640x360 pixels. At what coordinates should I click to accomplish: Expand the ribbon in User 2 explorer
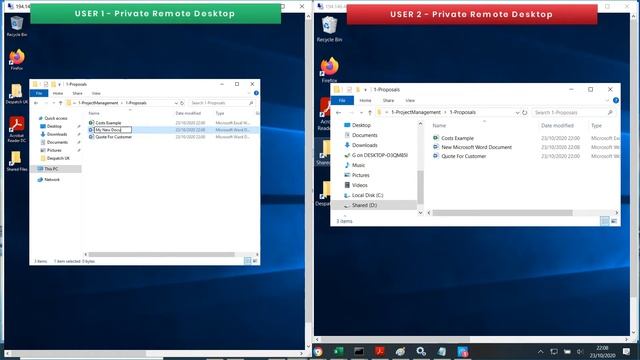point(607,100)
